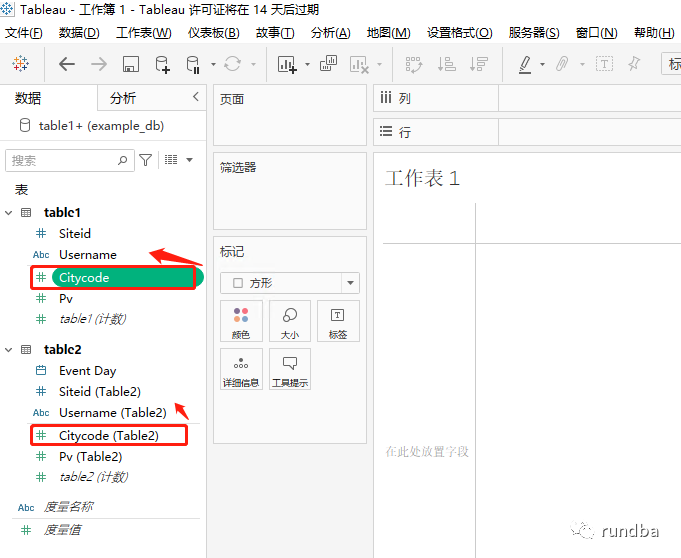681x558 pixels.
Task: Open the 分析(A) menu
Action: [x=331, y=33]
